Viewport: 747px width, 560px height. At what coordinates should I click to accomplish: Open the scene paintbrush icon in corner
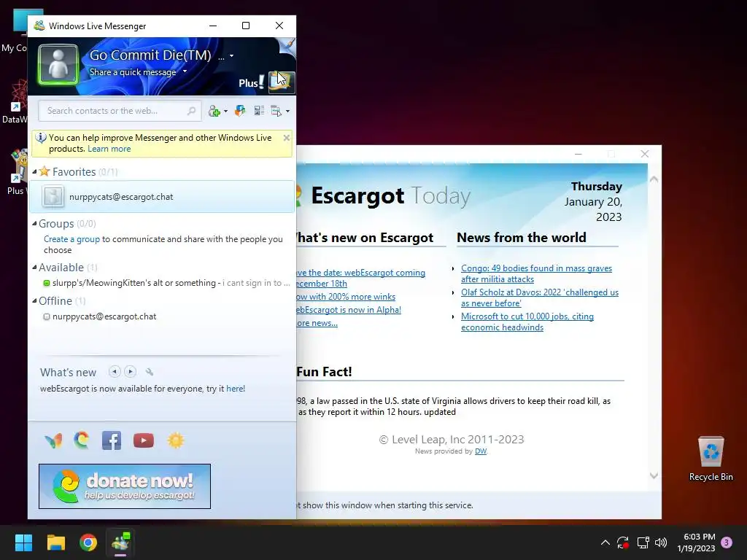(x=288, y=45)
